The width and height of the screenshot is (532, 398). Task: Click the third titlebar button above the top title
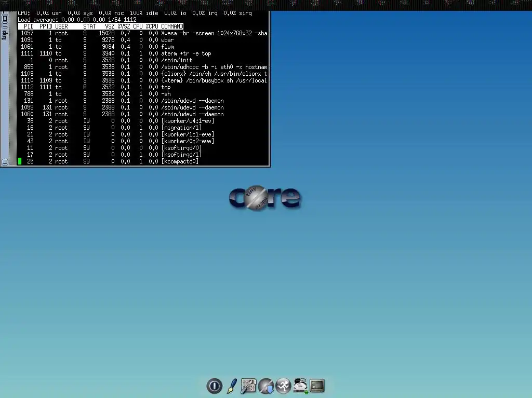(x=5, y=25)
